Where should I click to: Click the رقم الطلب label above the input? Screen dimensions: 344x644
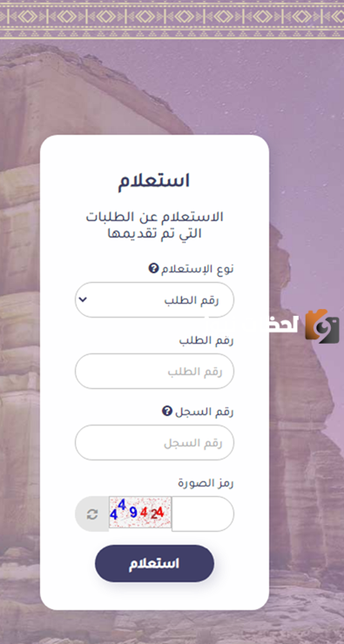point(206,340)
